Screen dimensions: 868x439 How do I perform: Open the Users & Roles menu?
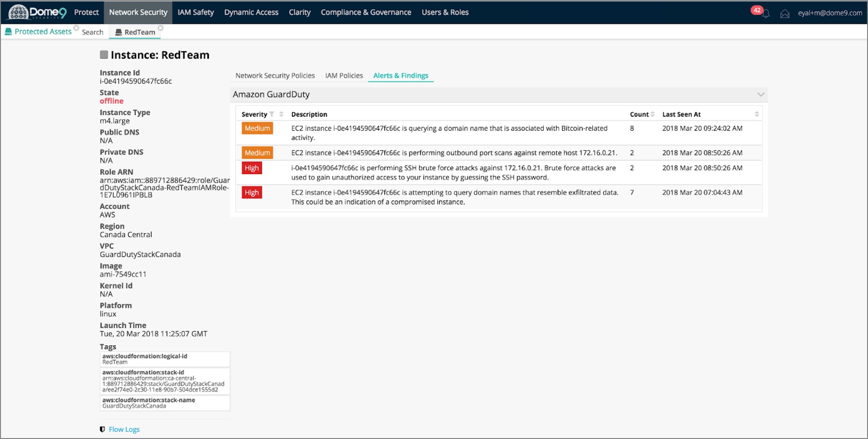click(445, 12)
